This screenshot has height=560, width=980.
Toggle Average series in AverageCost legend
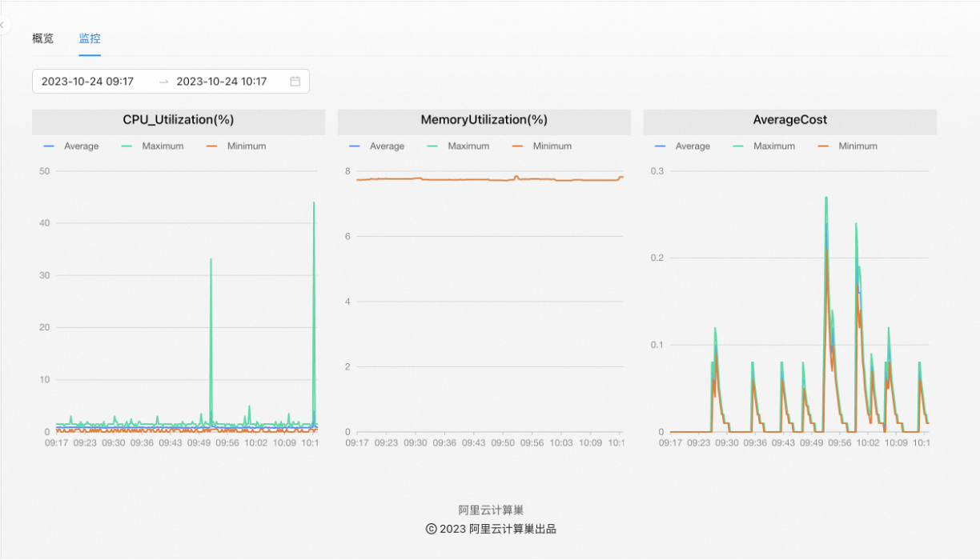pyautogui.click(x=683, y=146)
